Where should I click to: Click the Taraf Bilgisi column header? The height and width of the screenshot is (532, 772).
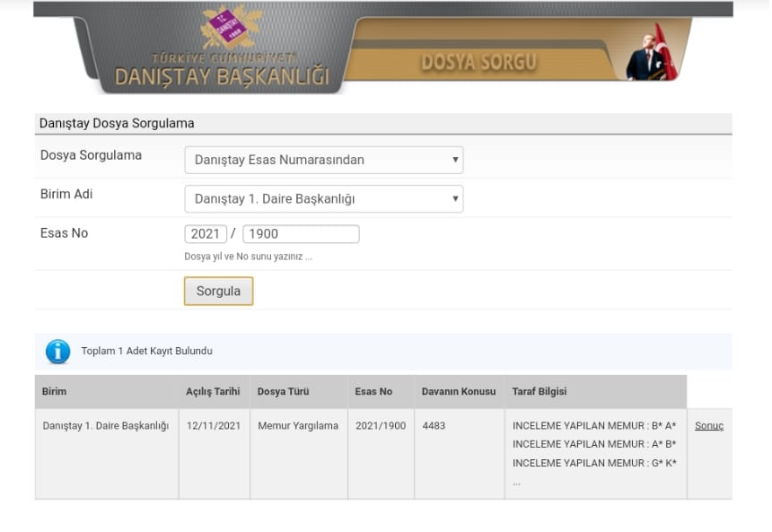[x=539, y=392]
